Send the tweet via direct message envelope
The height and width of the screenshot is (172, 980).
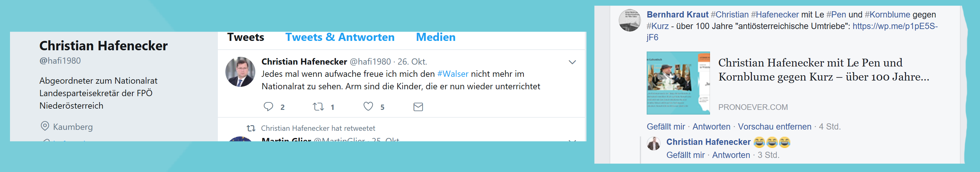[418, 107]
